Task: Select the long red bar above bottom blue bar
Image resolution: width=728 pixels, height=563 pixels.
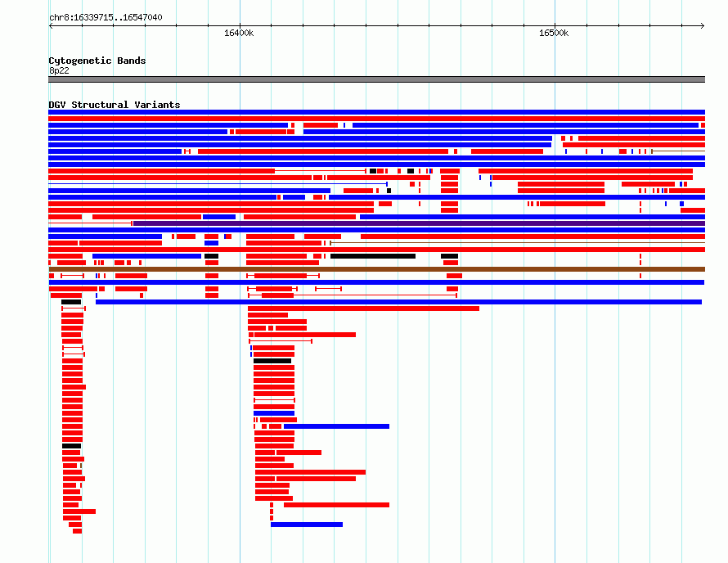Action: click(337, 505)
